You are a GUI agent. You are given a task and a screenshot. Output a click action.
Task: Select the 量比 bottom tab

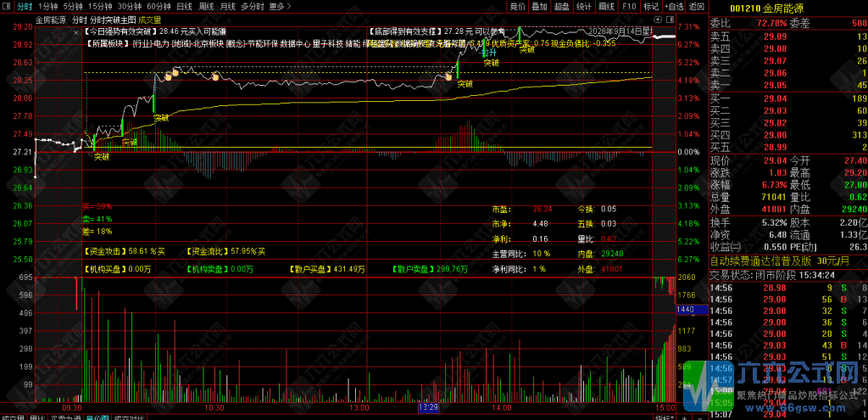point(37,417)
